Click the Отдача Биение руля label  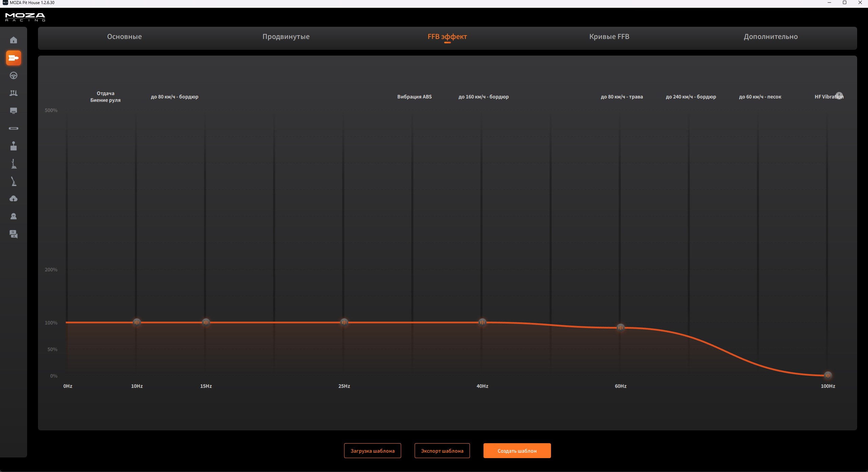[105, 97]
